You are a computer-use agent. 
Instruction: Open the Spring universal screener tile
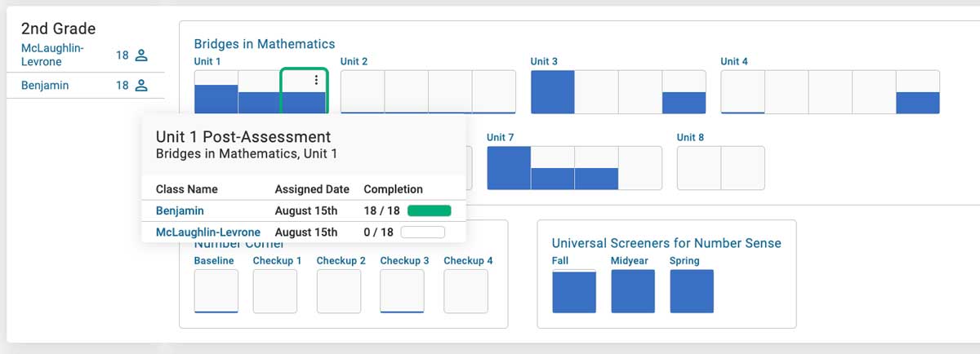click(692, 291)
